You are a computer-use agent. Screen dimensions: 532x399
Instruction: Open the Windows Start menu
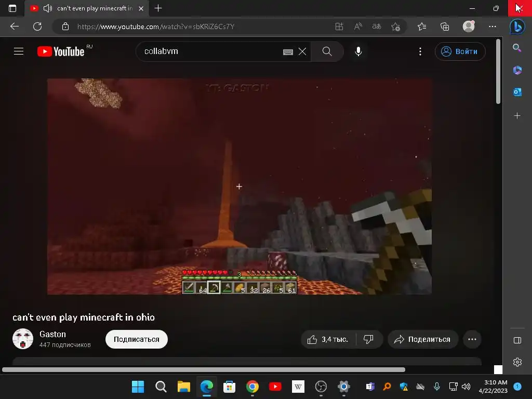click(x=138, y=387)
